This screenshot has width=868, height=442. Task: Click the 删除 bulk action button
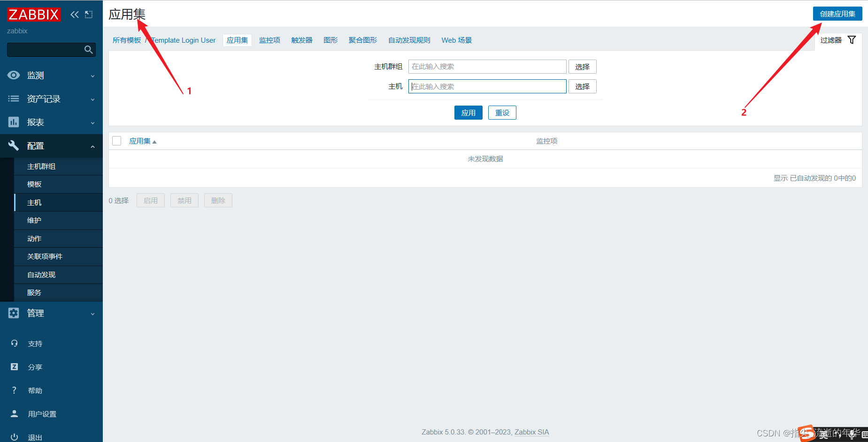point(218,200)
